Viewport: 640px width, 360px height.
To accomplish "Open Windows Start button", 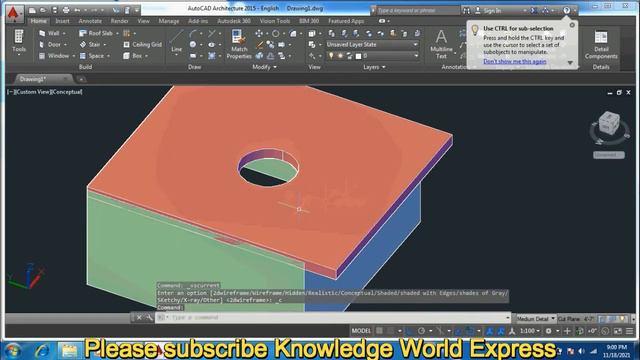I will (x=13, y=350).
